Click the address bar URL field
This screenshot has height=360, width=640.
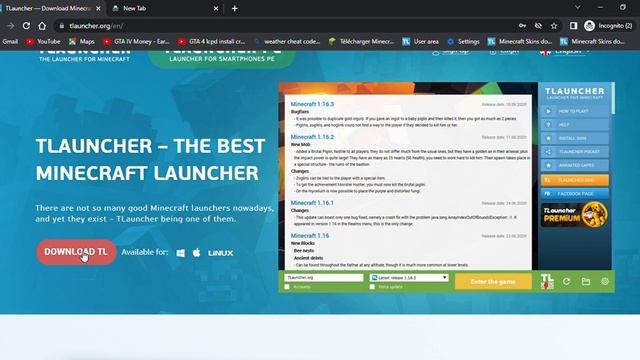tap(286, 26)
